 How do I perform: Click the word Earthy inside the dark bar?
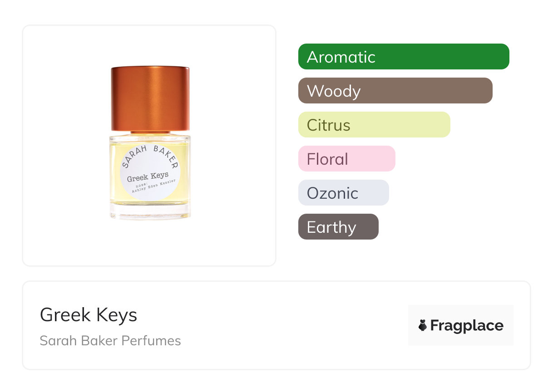[x=331, y=227]
